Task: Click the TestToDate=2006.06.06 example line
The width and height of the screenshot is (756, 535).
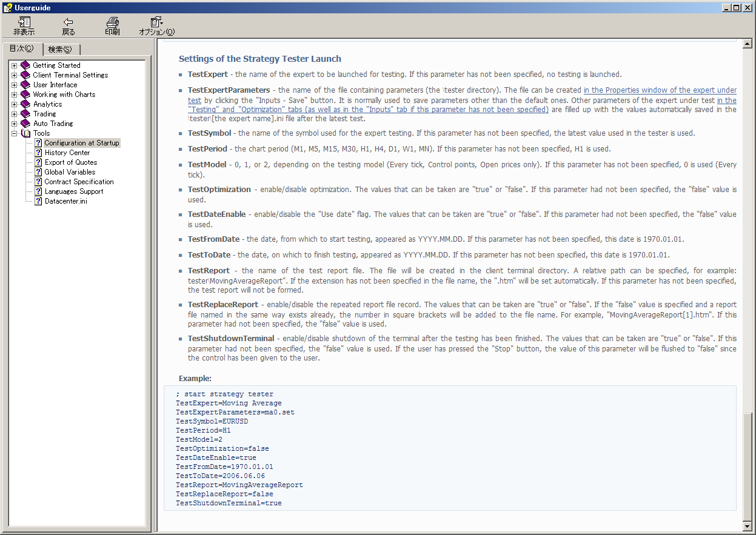Action: 220,476
